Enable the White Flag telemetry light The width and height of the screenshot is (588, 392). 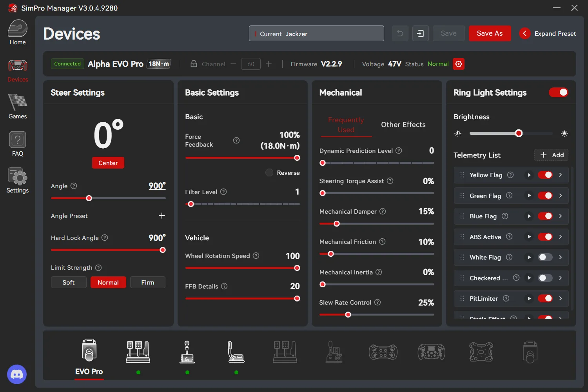545,257
